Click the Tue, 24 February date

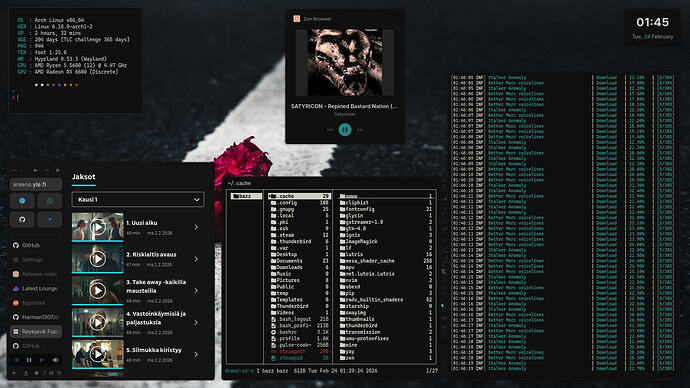652,37
